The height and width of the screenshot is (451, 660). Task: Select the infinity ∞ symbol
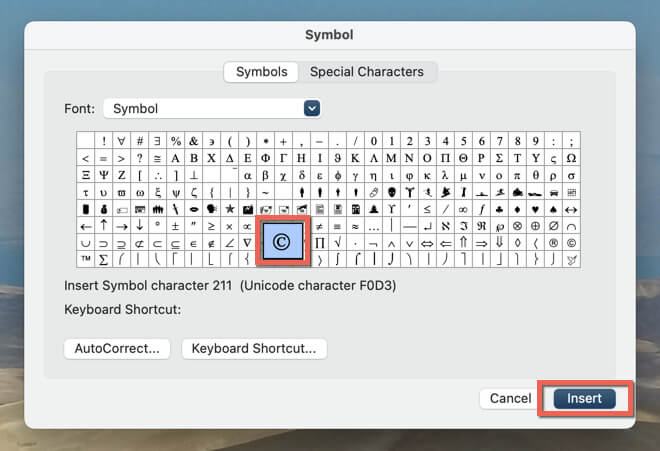click(x=463, y=208)
